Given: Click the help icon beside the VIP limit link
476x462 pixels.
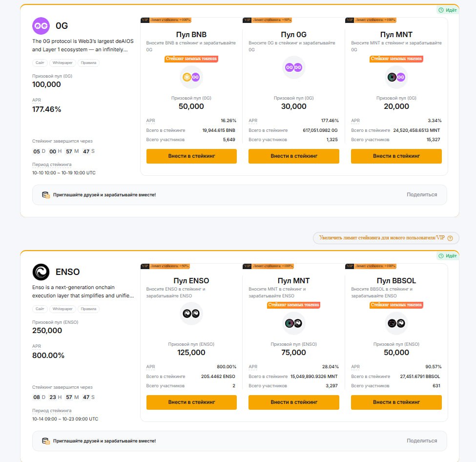Looking at the screenshot, I should pos(450,238).
